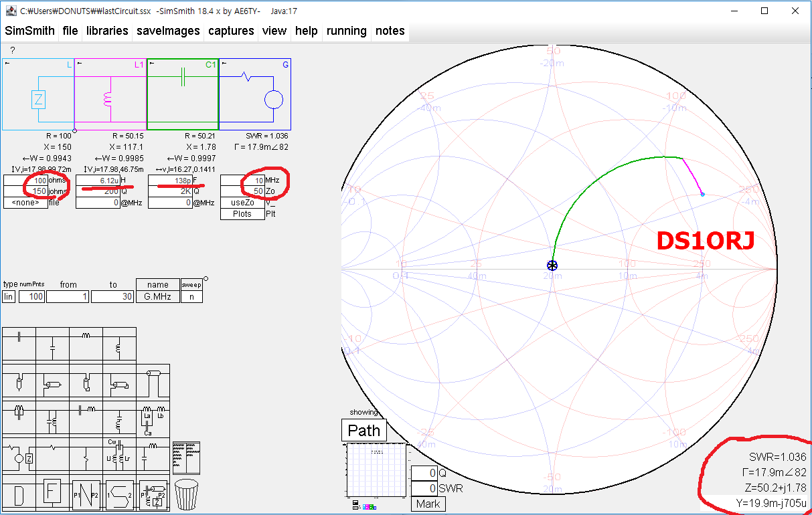The height and width of the screenshot is (515, 812).
Task: Select the L load block in schematic
Action: click(x=38, y=94)
